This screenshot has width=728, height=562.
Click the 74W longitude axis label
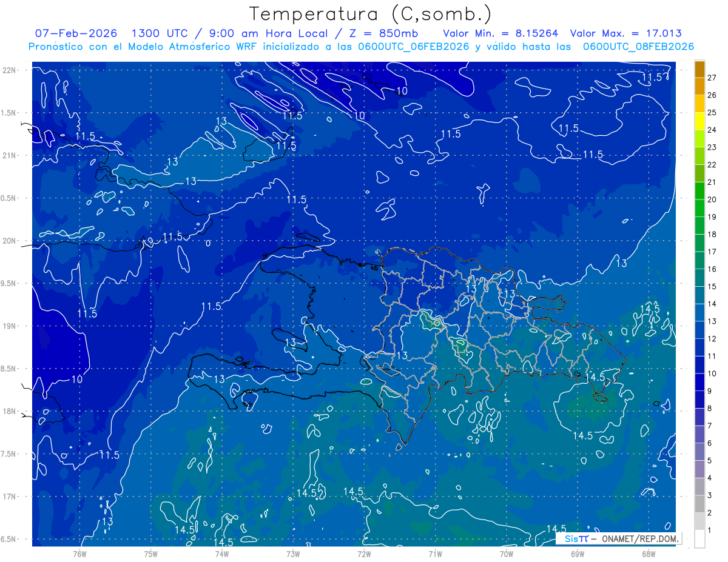click(x=222, y=554)
